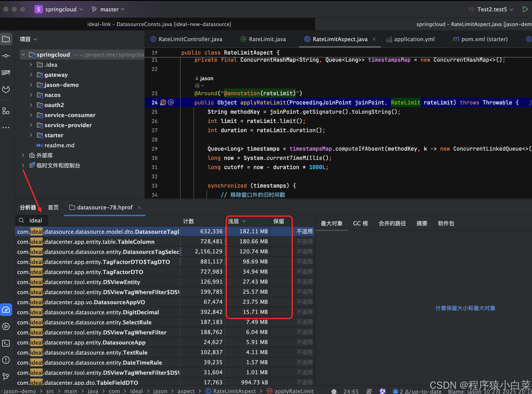The width and height of the screenshot is (532, 394).
Task: Open the Commit tool window icon
Action: (x=6, y=56)
